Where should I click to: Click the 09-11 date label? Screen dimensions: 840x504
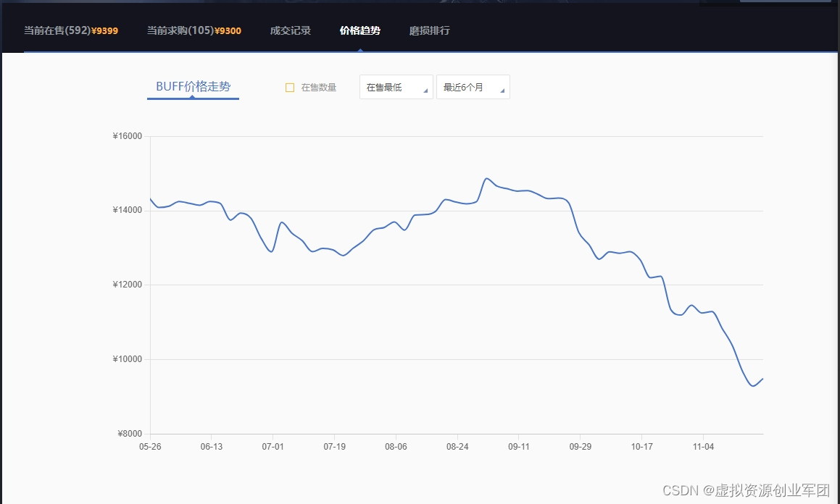[x=519, y=447]
